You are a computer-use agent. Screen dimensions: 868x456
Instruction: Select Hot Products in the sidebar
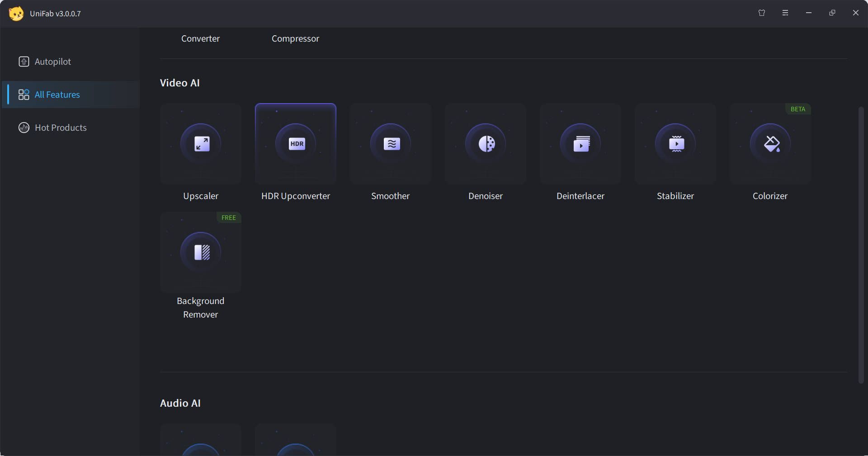71,128
